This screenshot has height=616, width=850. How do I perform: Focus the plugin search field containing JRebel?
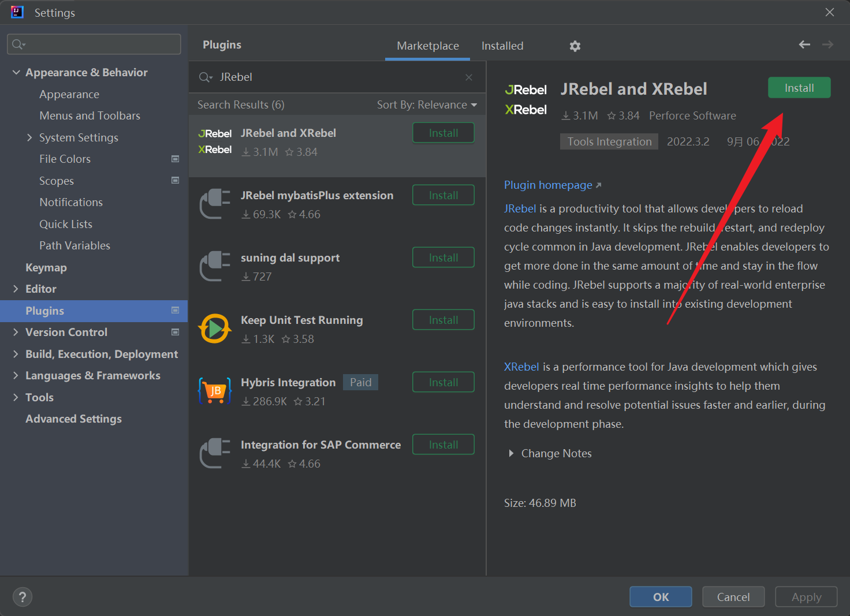337,77
